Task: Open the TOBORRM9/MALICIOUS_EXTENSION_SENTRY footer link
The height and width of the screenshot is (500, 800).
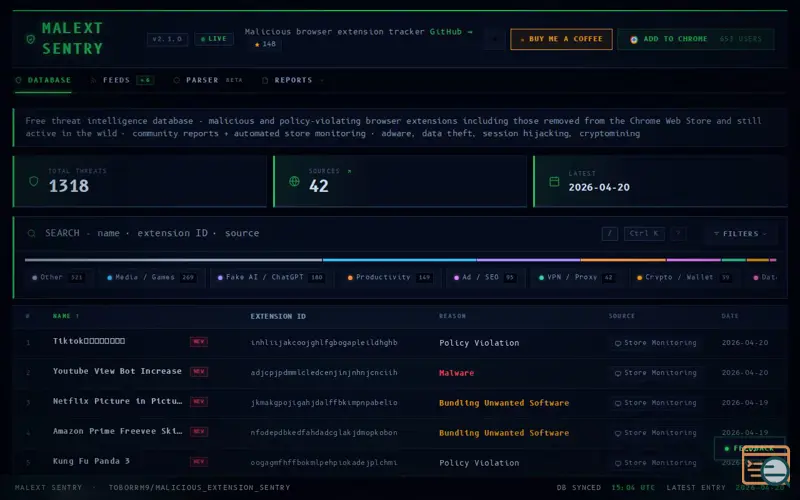Action: [x=199, y=488]
